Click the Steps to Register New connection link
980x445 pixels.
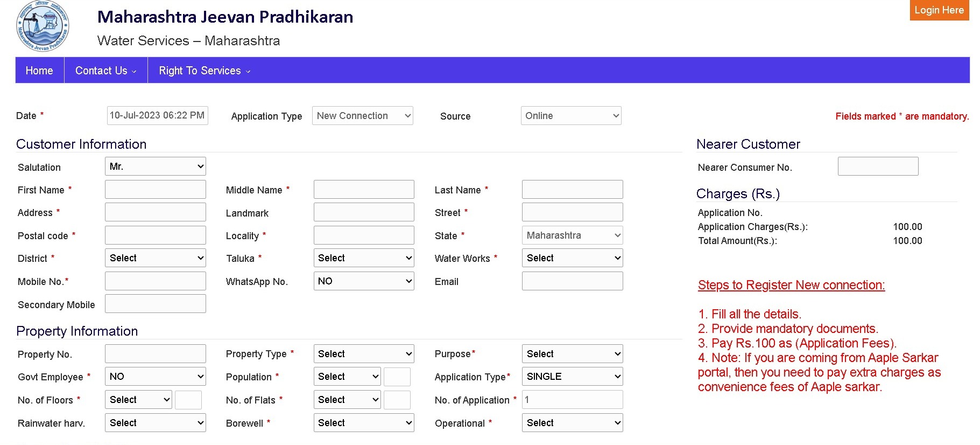[x=791, y=285]
